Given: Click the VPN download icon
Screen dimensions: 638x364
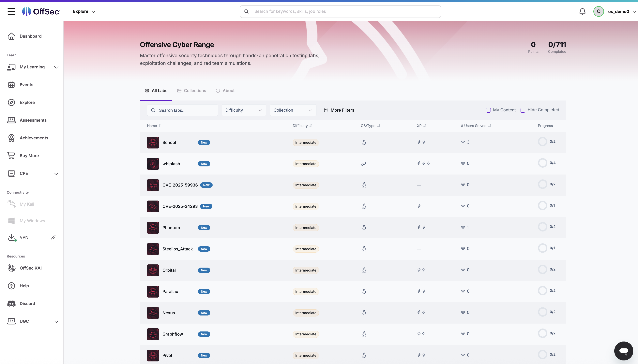Looking at the screenshot, I should tap(11, 237).
